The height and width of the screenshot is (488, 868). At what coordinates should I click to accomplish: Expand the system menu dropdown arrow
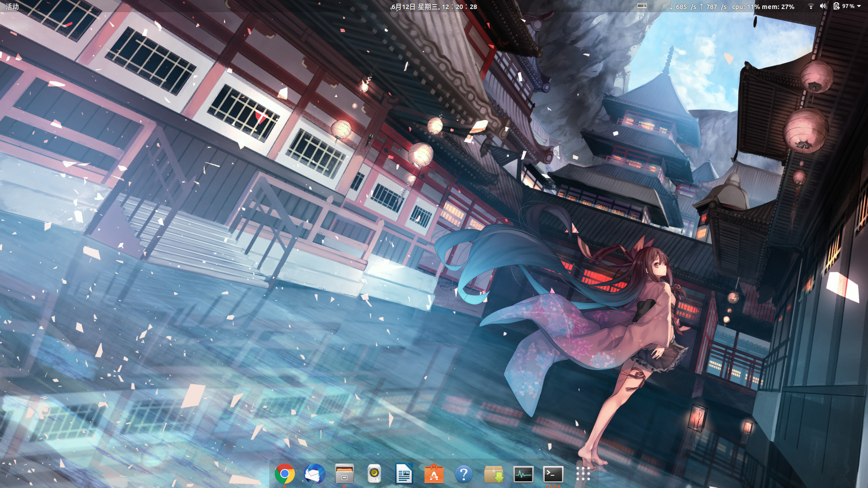[x=859, y=6]
